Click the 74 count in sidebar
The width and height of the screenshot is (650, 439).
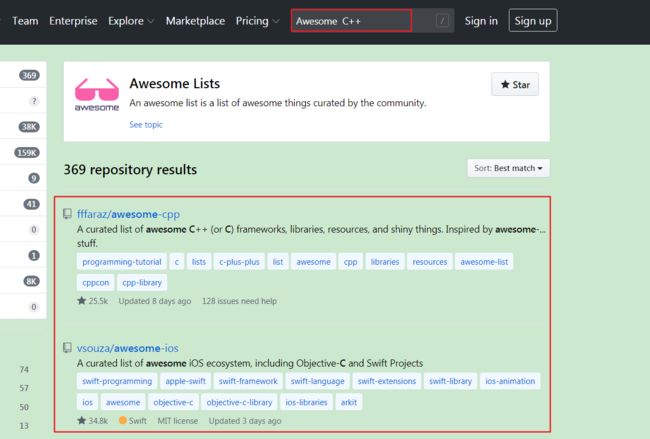tap(24, 369)
